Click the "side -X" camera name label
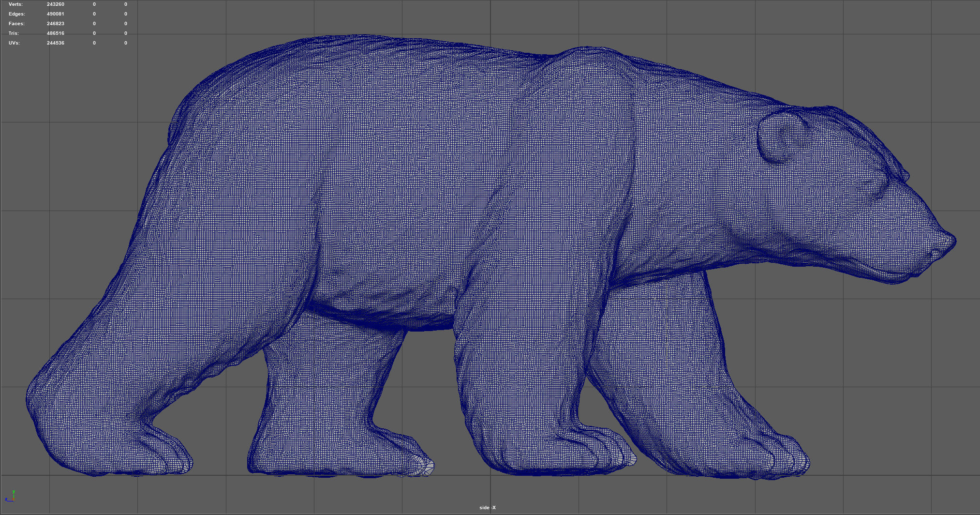The width and height of the screenshot is (980, 515). tap(488, 508)
